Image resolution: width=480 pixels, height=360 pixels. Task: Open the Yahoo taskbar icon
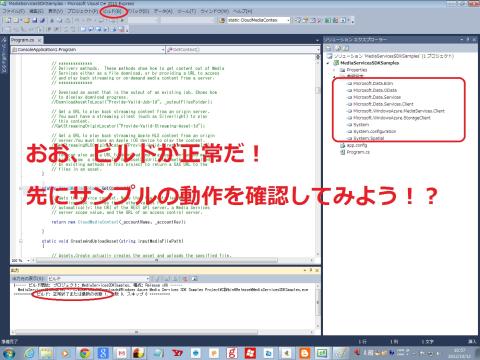tap(177, 353)
